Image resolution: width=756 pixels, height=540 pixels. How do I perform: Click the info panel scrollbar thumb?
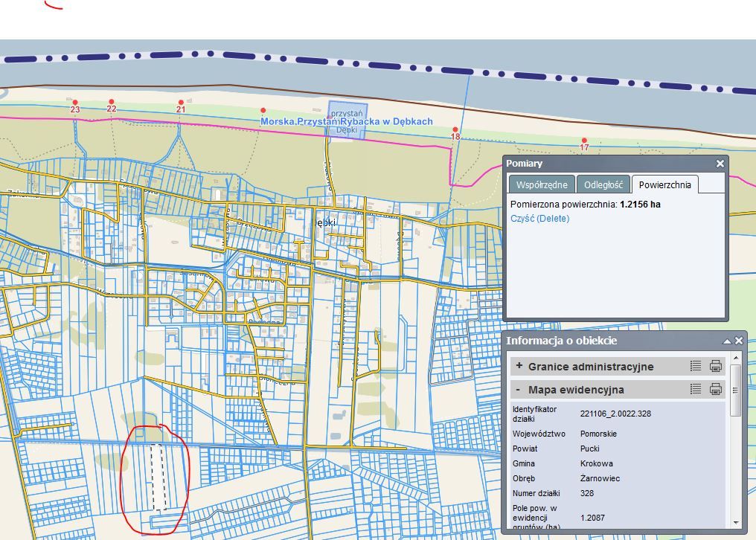click(x=735, y=390)
